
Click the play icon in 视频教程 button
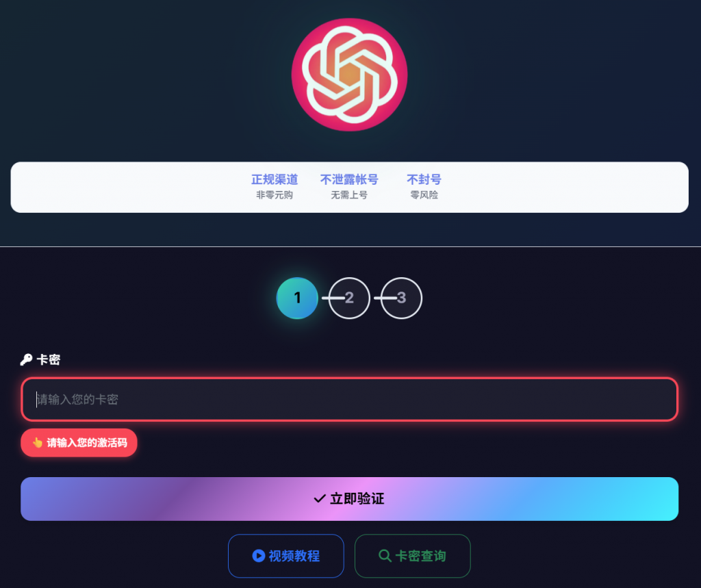(258, 556)
